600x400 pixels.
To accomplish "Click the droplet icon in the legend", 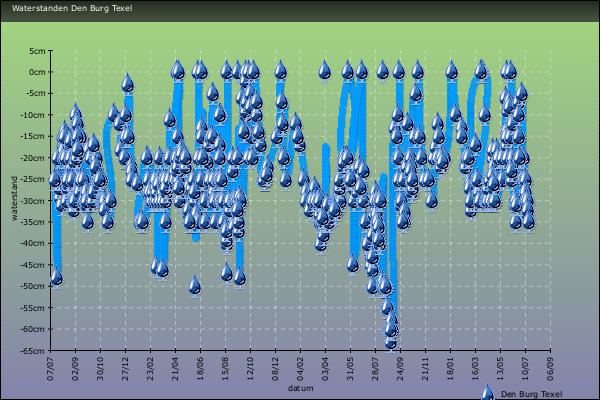I will click(487, 393).
